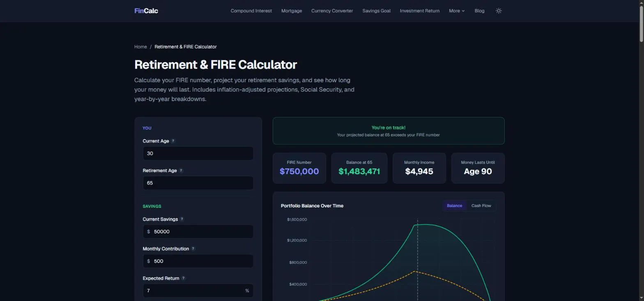Screen dimensions: 644x301
Task: Open the Current Age help tooltip icon
Action: pyautogui.click(x=173, y=141)
